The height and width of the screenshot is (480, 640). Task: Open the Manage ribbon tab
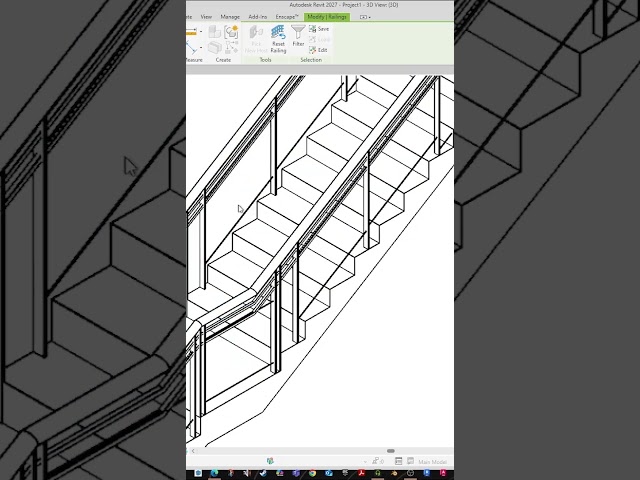[230, 17]
